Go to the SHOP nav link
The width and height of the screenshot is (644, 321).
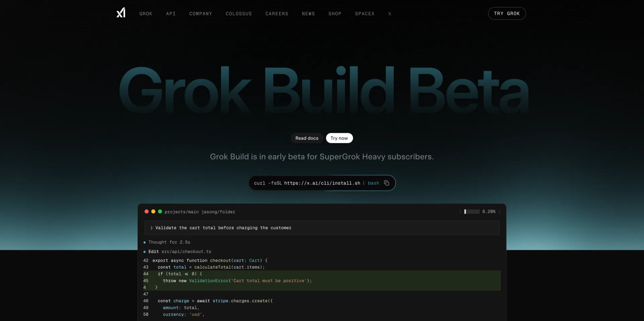[x=335, y=14]
